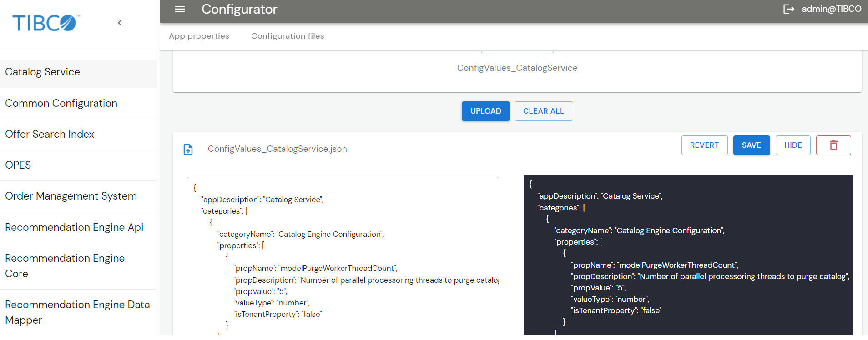Open the Configuration files tab
Viewport: 868px width, 340px height.
[x=288, y=36]
